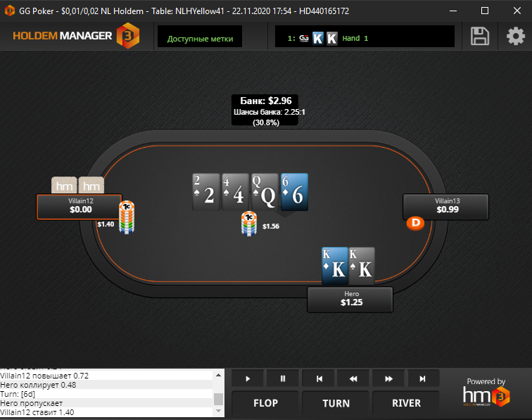Viewport: 532px width, 420px height.
Task: Click the Villain13 player box
Action: click(445, 207)
